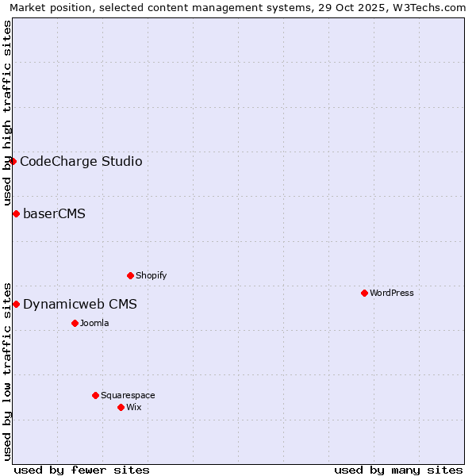Click the 'used by fewer sites' axis label
This screenshot has height=476, width=476.
pyautogui.click(x=82, y=470)
